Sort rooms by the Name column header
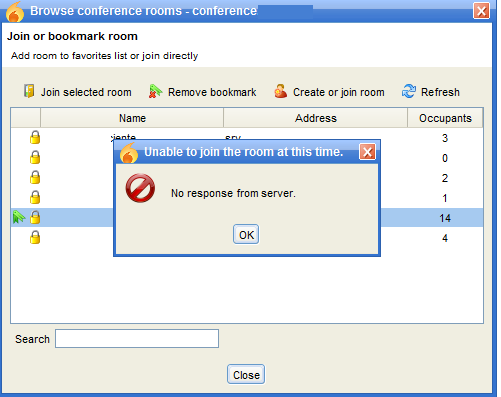Screen dimensions: 501x397 132,118
